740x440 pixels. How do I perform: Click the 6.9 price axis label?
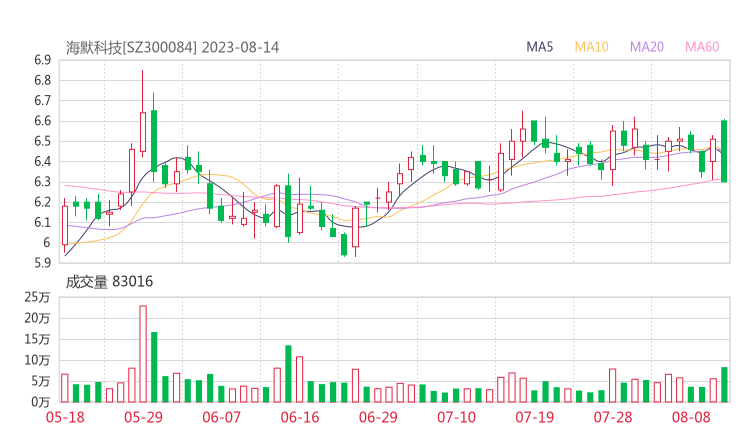(42, 60)
